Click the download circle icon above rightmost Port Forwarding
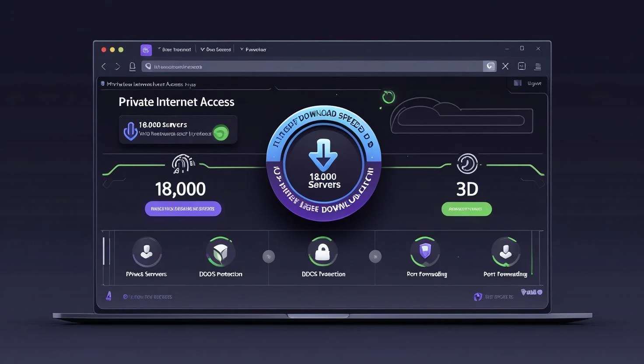 (506, 252)
